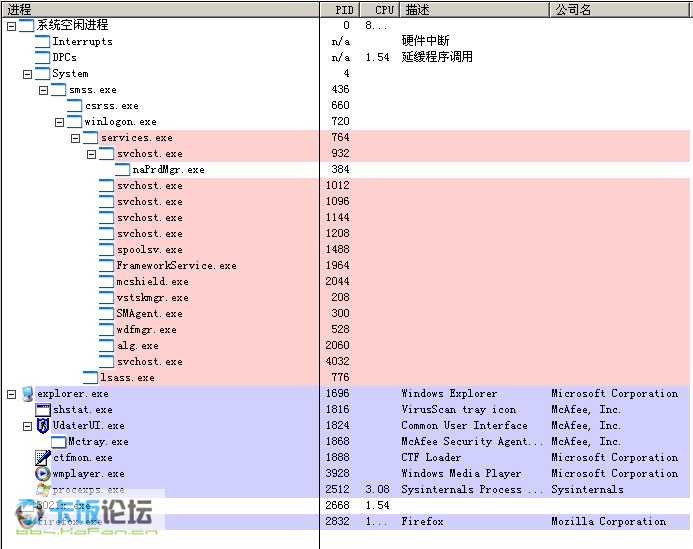Viewport: 693px width, 549px height.
Task: Collapse the smss.exe tree node
Action: [x=43, y=90]
